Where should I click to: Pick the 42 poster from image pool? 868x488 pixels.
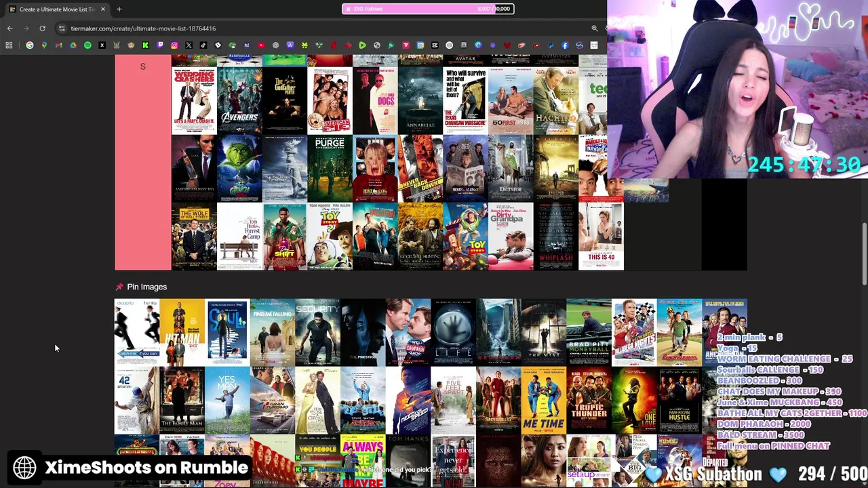click(x=137, y=400)
